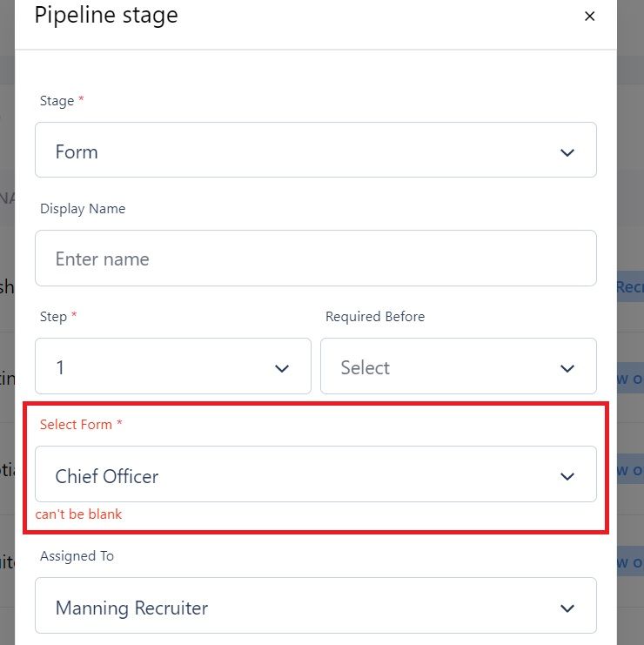Click the Stage field label

62,101
